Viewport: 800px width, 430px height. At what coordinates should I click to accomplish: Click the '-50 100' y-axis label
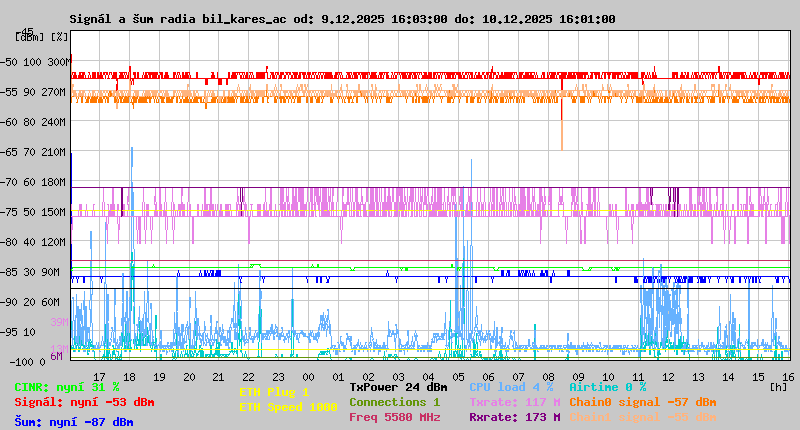[x=20, y=62]
